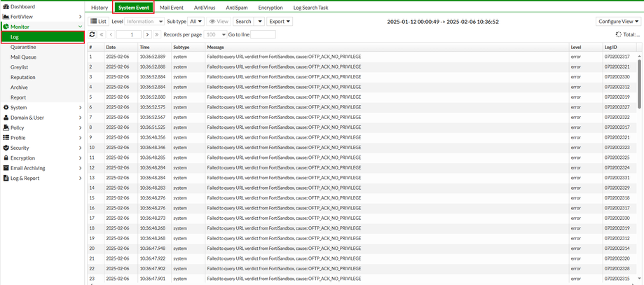
Task: Switch to the Encryption tab
Action: point(270,8)
